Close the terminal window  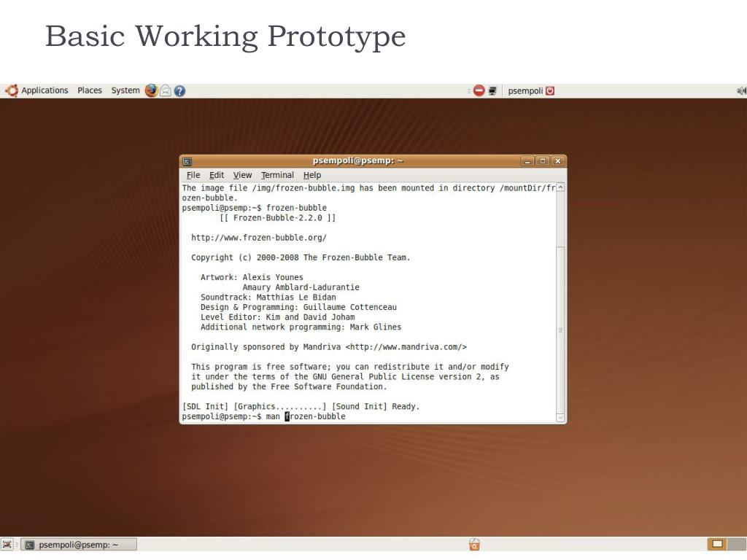pyautogui.click(x=557, y=161)
